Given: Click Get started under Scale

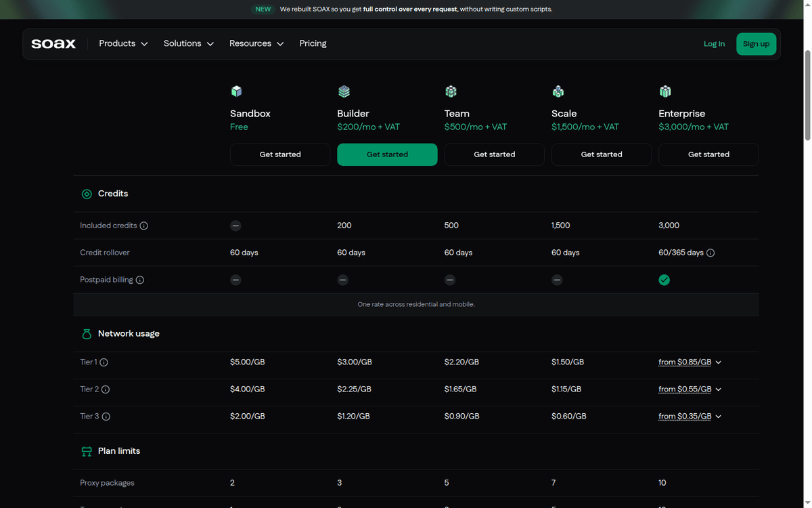Looking at the screenshot, I should [602, 154].
